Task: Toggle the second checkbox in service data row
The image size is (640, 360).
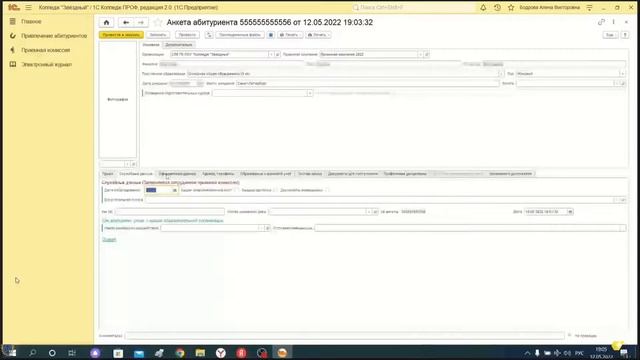Action: point(276,190)
